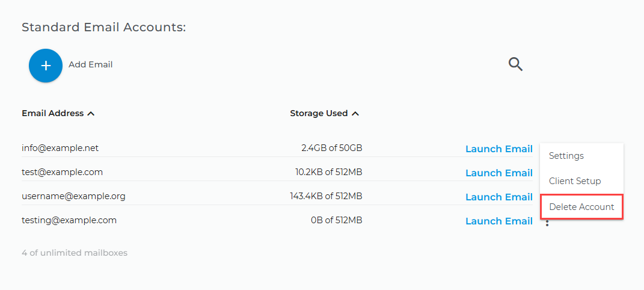Click the Add Email label
Screen dimensions: 644x290
click(x=90, y=65)
